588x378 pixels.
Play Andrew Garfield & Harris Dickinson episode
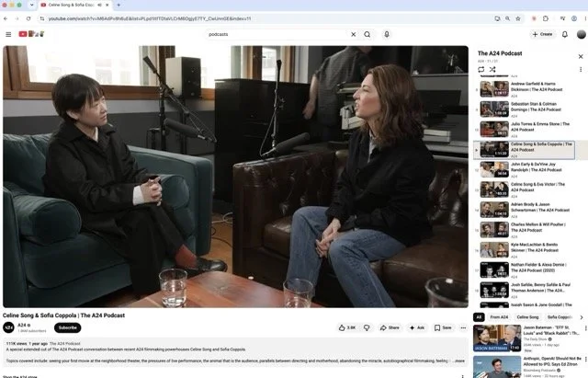click(x=526, y=89)
